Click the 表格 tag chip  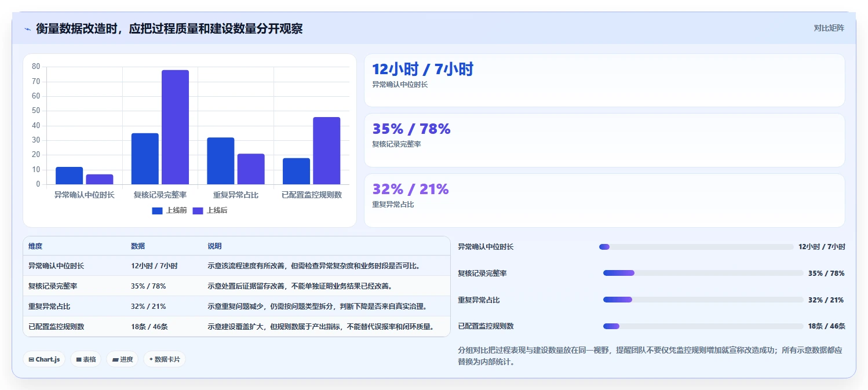click(x=86, y=359)
